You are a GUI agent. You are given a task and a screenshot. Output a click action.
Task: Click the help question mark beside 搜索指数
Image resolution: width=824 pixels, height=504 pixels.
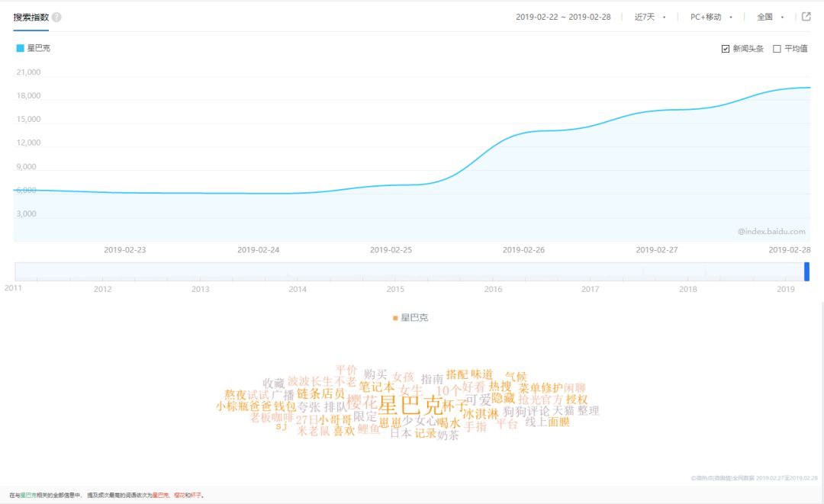pyautogui.click(x=56, y=18)
